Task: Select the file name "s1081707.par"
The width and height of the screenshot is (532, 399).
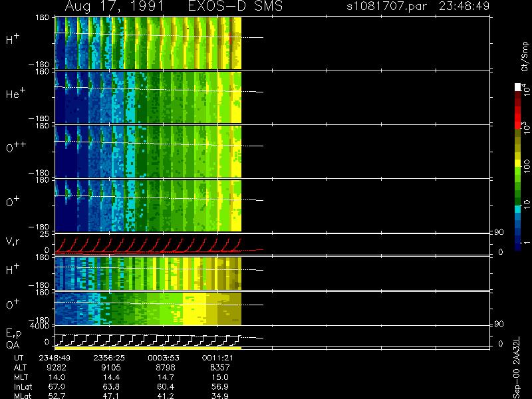Action: point(386,6)
